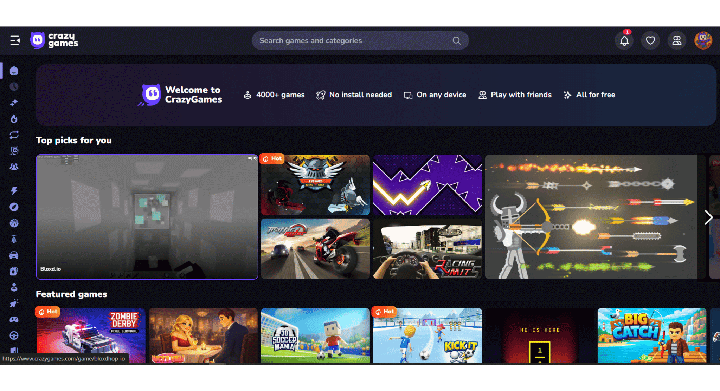The image size is (720, 391).
Task: Focus the search games and categories field
Action: click(360, 40)
